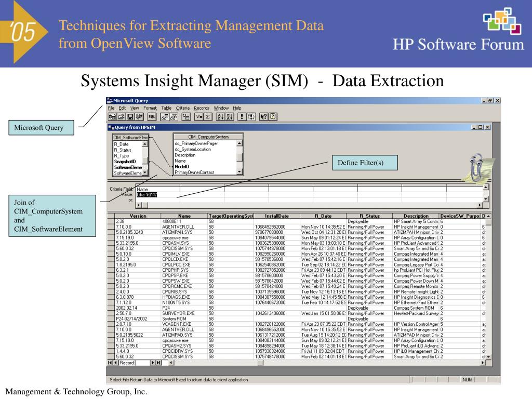This screenshot has width=532, height=399.
Task: Open the Criteria menu
Action: [182, 108]
